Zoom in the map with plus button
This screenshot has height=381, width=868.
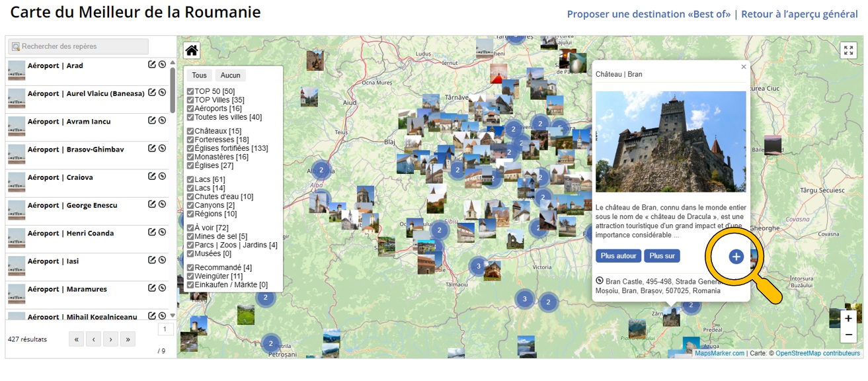(848, 318)
